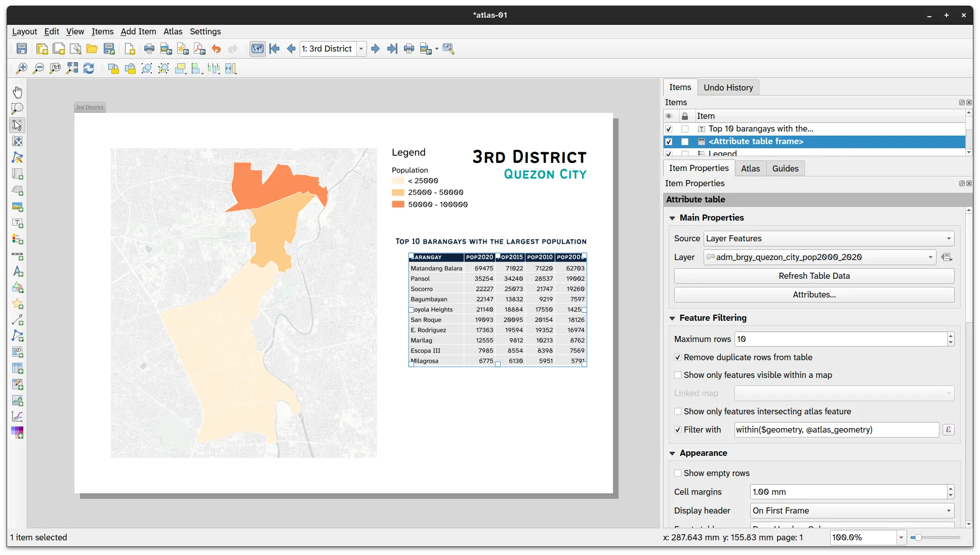Switch to the Undo History tab
The image size is (980, 555).
[x=728, y=87]
